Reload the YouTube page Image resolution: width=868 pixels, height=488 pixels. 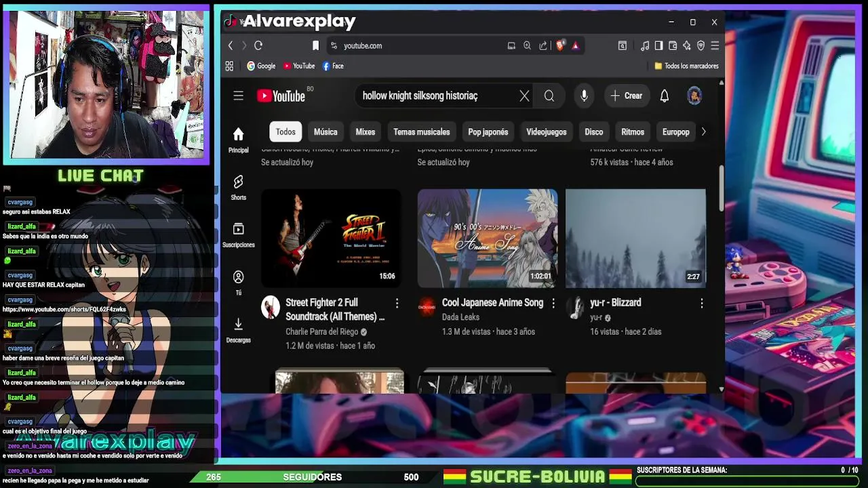tap(258, 45)
